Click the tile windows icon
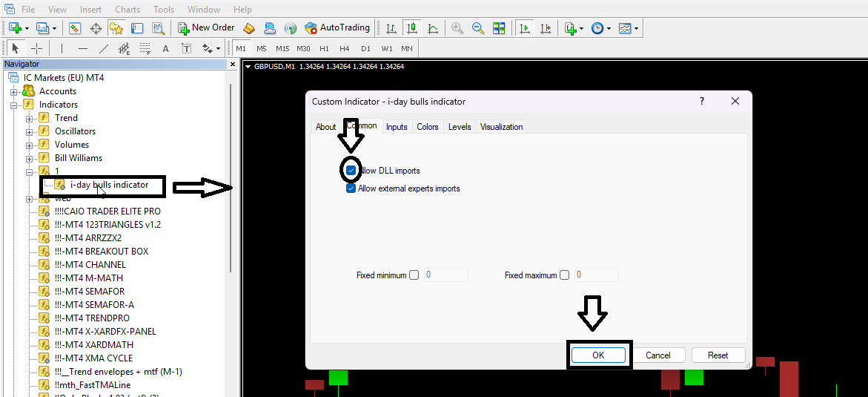Image resolution: width=868 pixels, height=397 pixels. 499,28
